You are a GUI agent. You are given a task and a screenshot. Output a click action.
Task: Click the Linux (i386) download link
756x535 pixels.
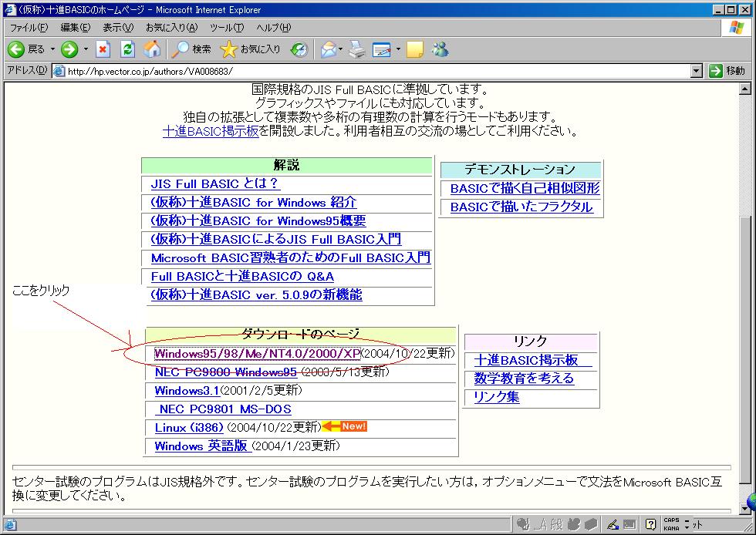[x=190, y=428]
